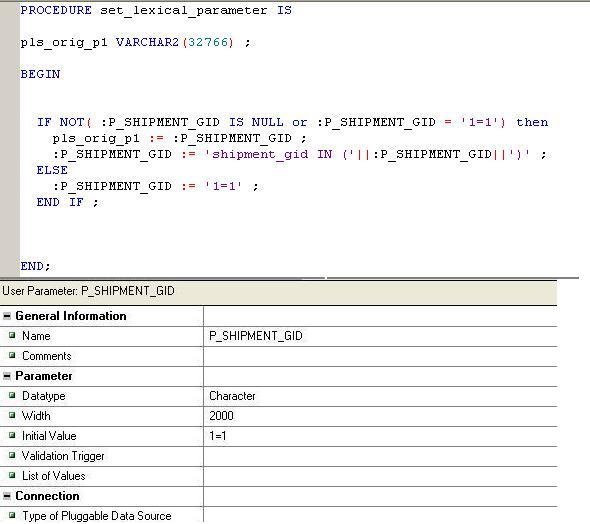This screenshot has height=524, width=590.
Task: Open the List of Values value cell
Action: point(380,476)
